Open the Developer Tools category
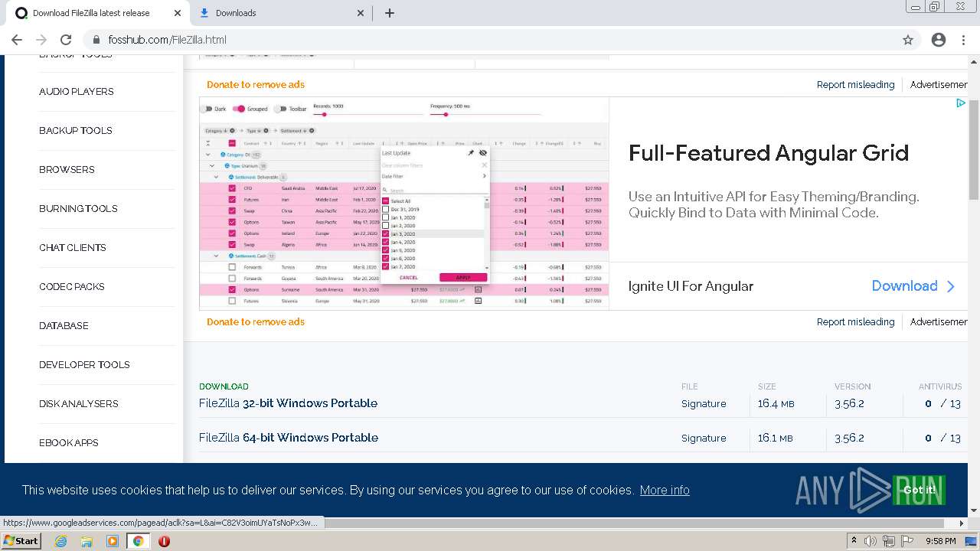The width and height of the screenshot is (980, 551). [84, 364]
